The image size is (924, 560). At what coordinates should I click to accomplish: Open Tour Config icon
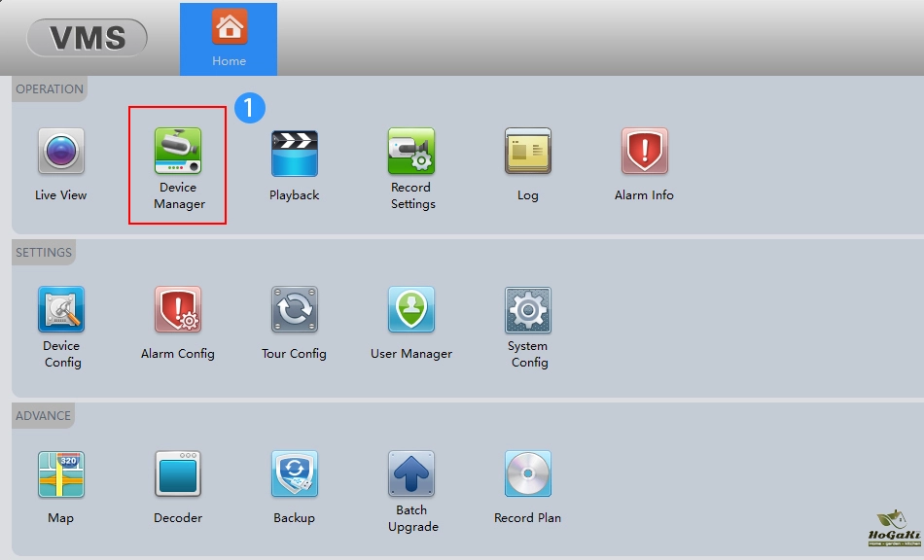point(295,310)
